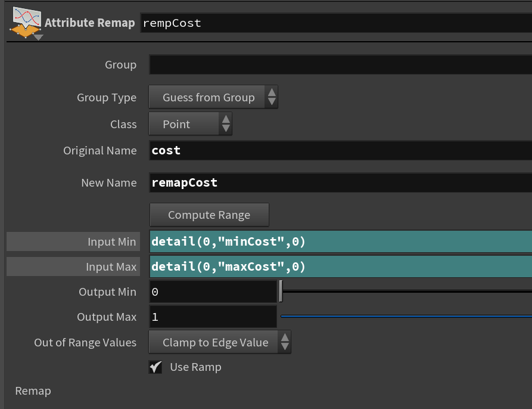This screenshot has width=532, height=409.
Task: Open the Out of Range Values dropdown
Action: (x=219, y=342)
